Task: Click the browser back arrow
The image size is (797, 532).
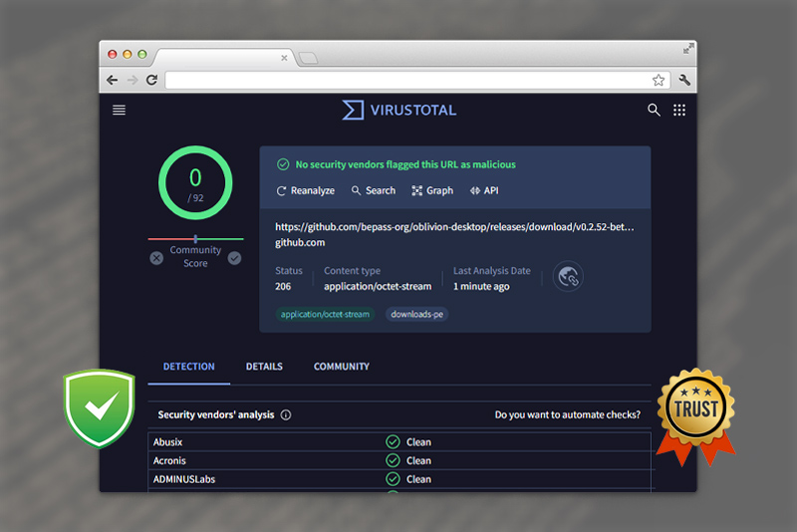Action: 113,80
